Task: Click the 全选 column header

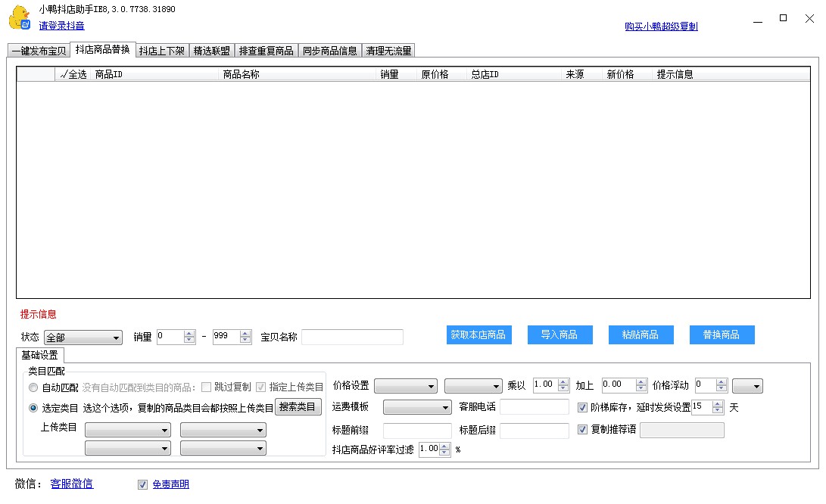Action: [73, 74]
